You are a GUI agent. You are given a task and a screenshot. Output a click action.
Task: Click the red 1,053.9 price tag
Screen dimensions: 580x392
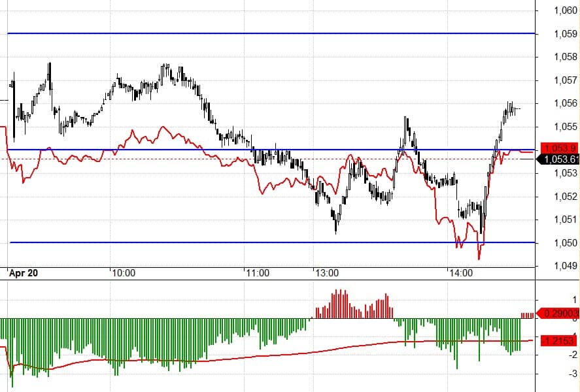point(558,148)
